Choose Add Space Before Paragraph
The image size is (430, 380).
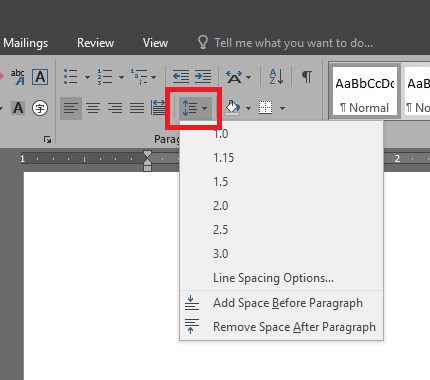pyautogui.click(x=282, y=303)
